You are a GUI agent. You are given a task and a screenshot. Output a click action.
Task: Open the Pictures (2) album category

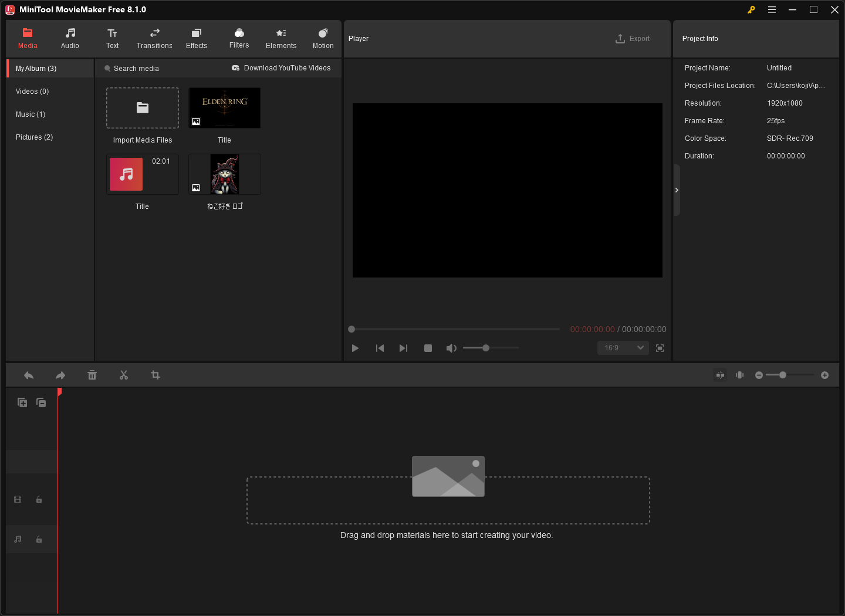[35, 137]
